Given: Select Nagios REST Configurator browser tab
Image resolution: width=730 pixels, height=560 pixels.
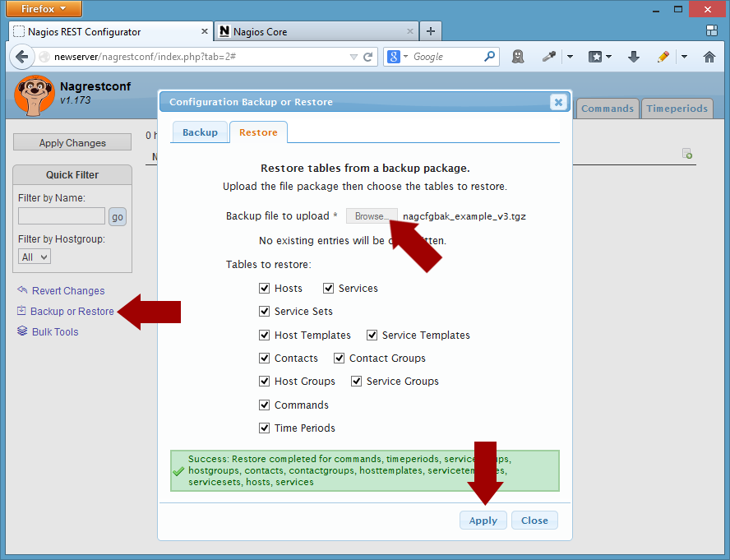Looking at the screenshot, I should click(x=111, y=32).
